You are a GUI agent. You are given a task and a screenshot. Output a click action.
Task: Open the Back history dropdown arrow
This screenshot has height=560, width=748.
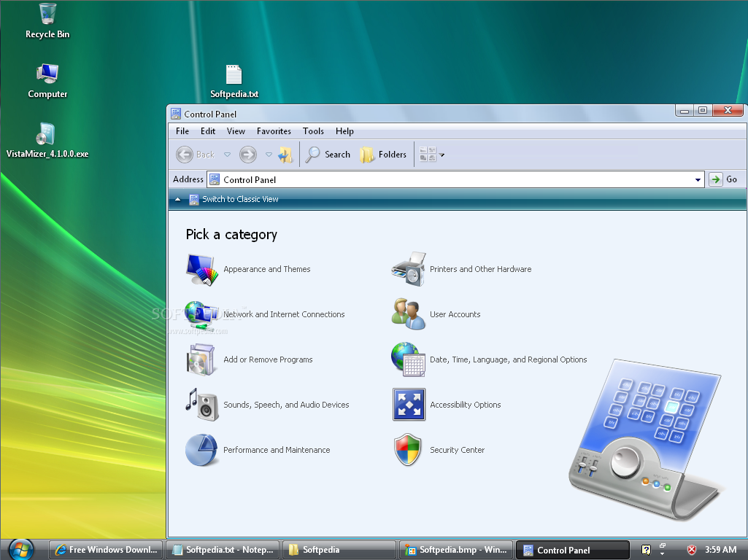(x=227, y=155)
